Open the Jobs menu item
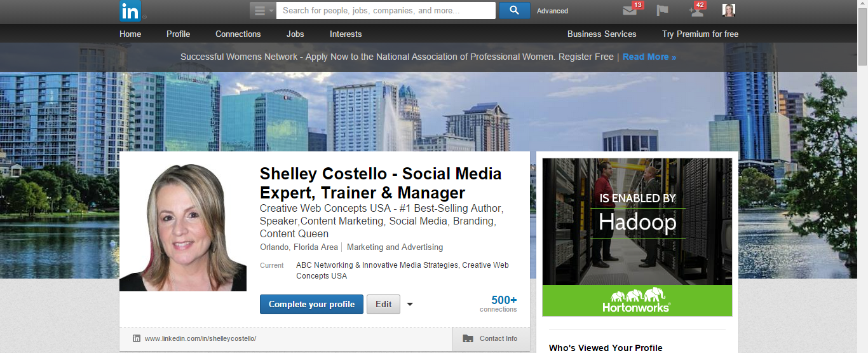This screenshot has height=353, width=868. (295, 34)
